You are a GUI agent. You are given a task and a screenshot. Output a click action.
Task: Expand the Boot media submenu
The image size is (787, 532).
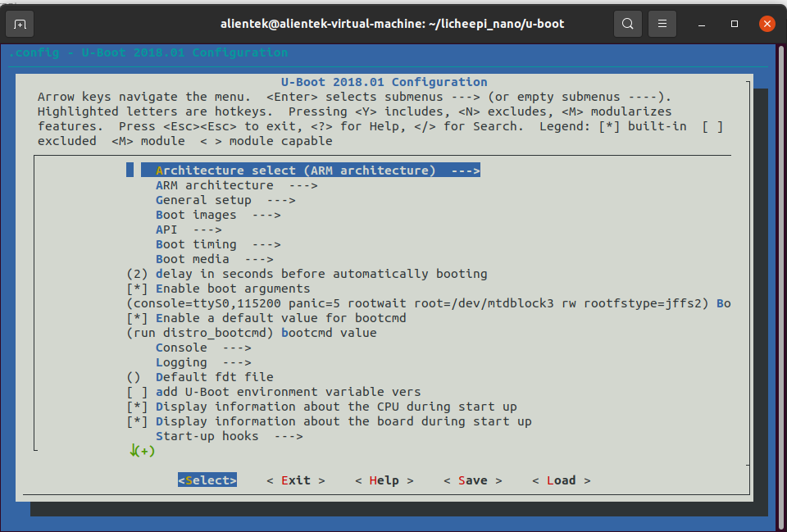click(x=214, y=259)
